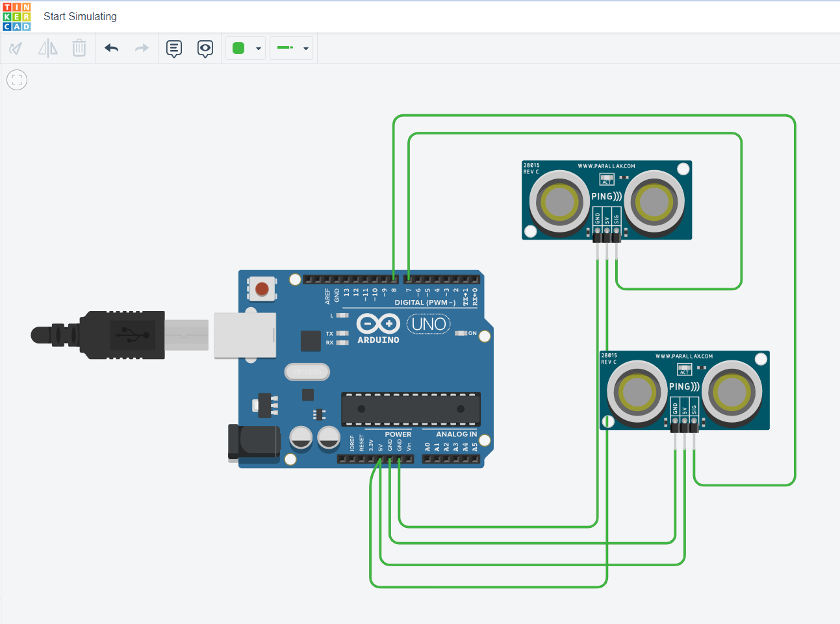Redo the last action
Screen dimensions: 840x624
coord(142,48)
